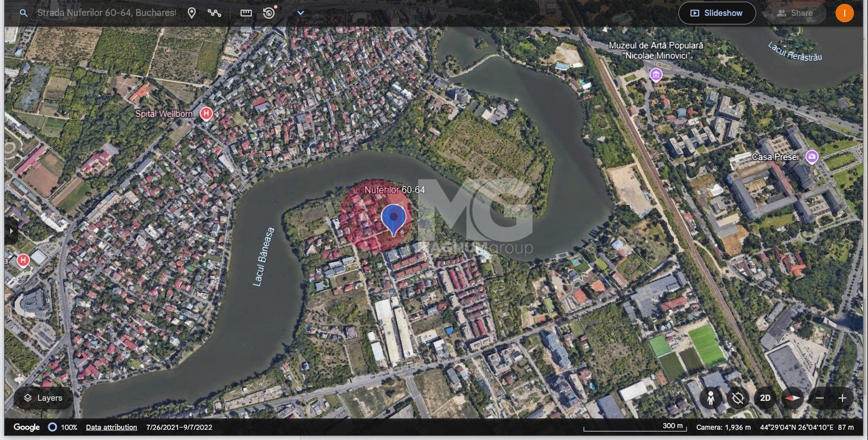Click the search magnifier icon
868x440 pixels.
23,13
